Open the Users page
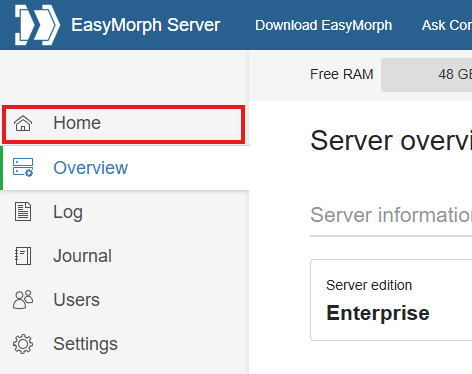 pyautogui.click(x=125, y=300)
